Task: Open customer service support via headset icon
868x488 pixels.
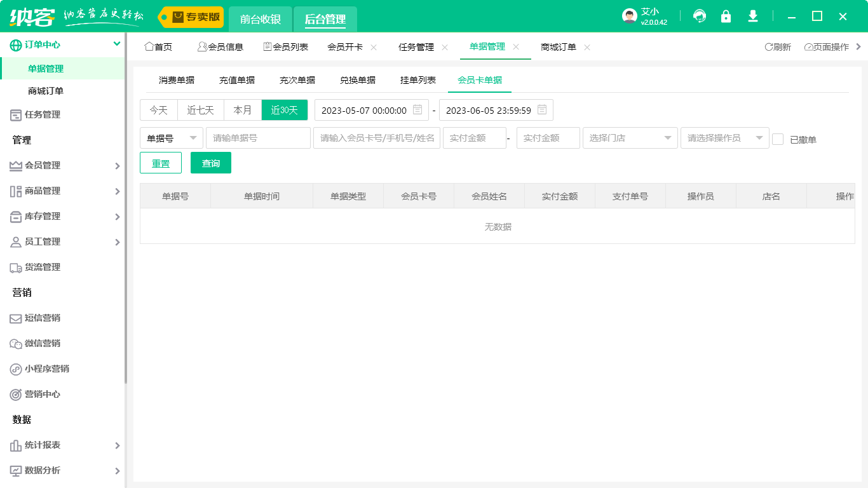Action: [699, 16]
